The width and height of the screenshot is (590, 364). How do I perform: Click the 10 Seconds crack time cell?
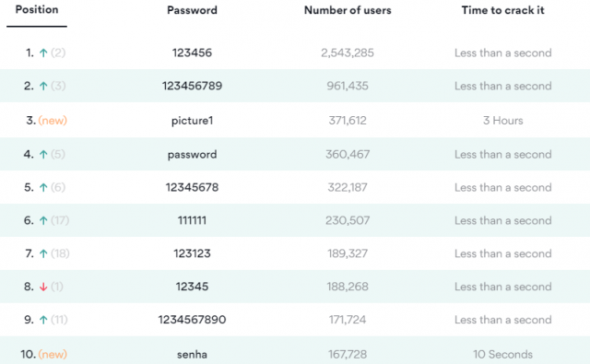[502, 354]
